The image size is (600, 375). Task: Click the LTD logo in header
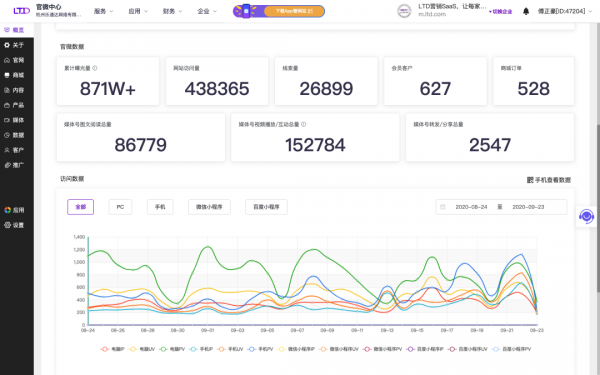point(21,11)
